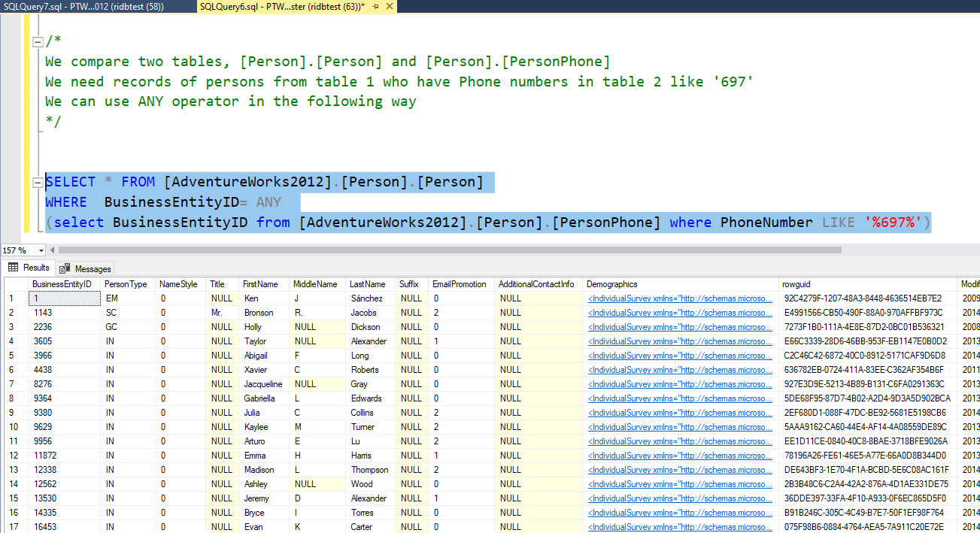Select the EmailPromotion column header
The height and width of the screenshot is (533, 980).
click(x=462, y=284)
